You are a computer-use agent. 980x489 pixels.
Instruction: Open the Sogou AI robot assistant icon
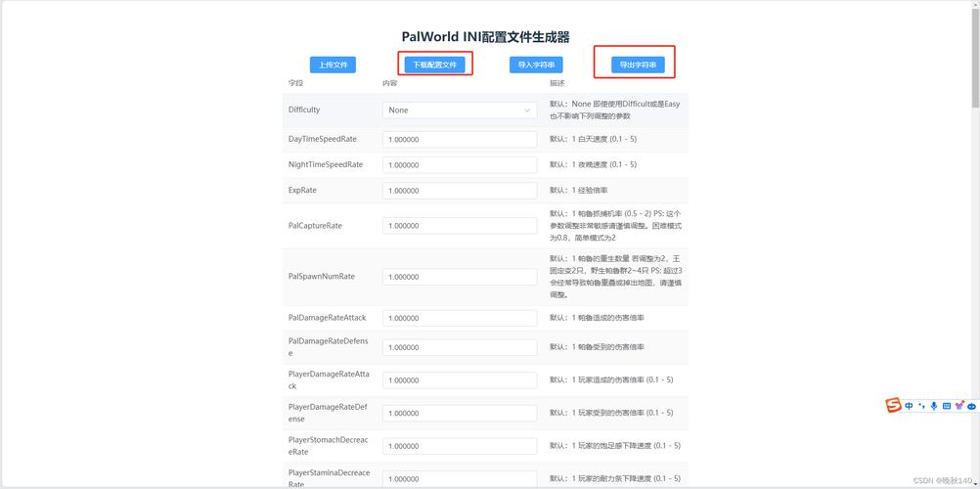coord(972,407)
